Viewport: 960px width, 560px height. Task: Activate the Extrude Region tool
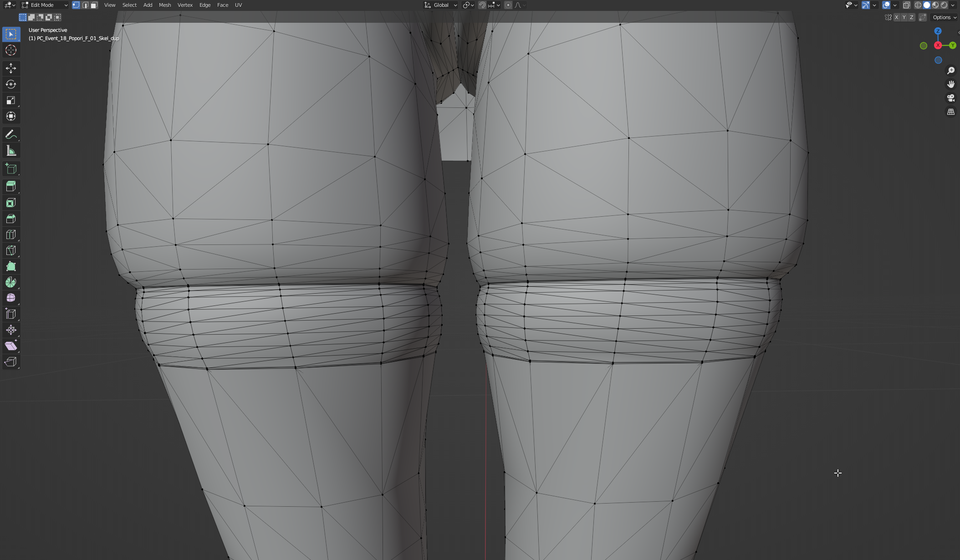pyautogui.click(x=11, y=187)
